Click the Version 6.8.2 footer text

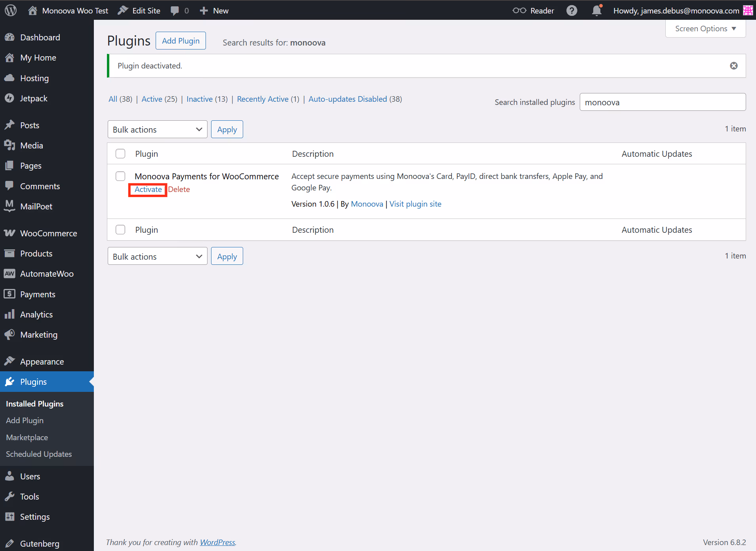[724, 542]
